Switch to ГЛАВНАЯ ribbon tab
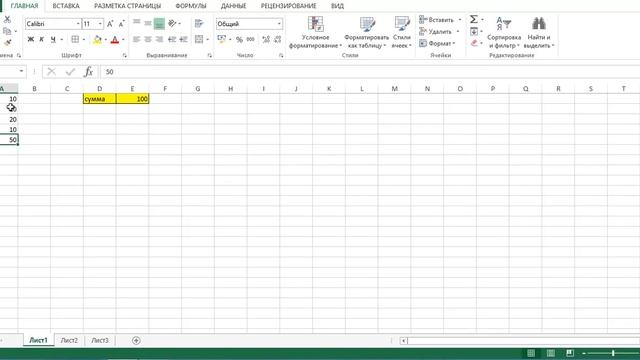The height and width of the screenshot is (360, 640). coord(24,6)
